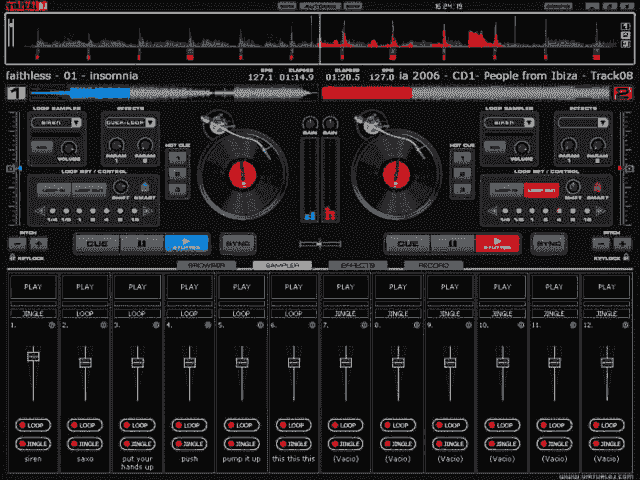Click the pitch minus button on left deck
640x480 pixels.
click(18, 244)
